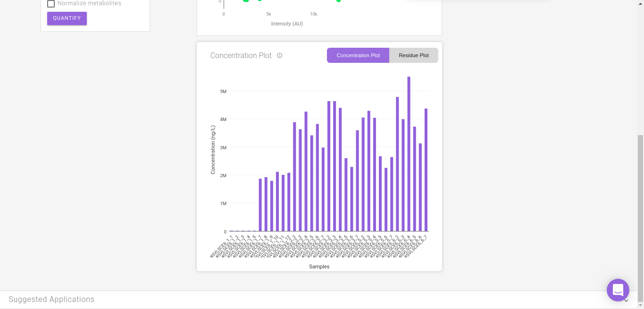Enable the Normalize metabolites checkbox

[x=51, y=4]
